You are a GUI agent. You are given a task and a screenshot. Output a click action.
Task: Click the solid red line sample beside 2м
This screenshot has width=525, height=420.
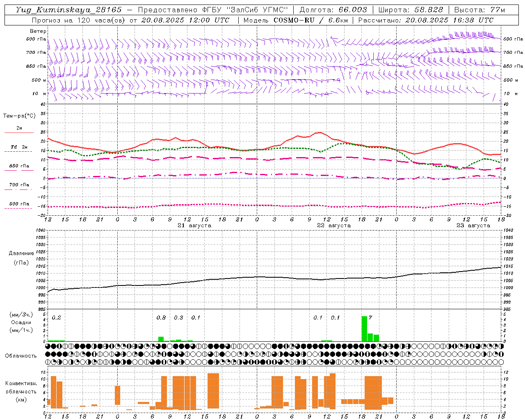coord(19,132)
